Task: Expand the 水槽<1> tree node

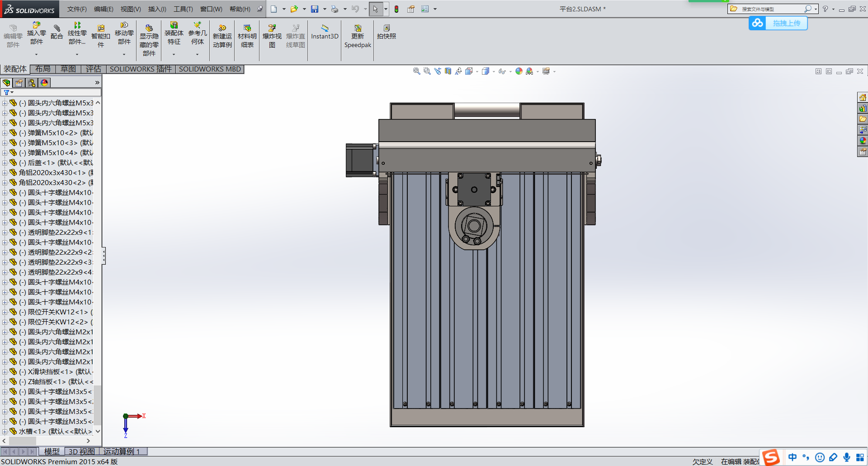Action: pos(5,432)
